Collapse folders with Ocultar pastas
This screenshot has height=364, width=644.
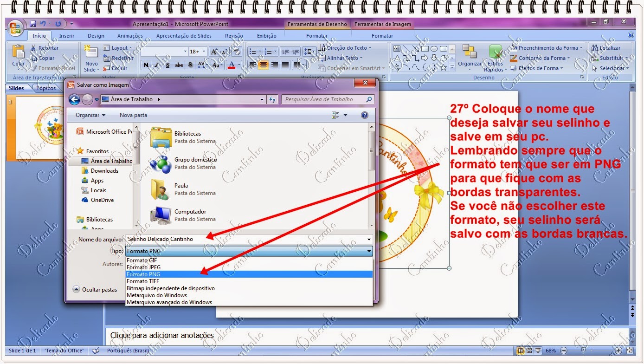pos(95,289)
